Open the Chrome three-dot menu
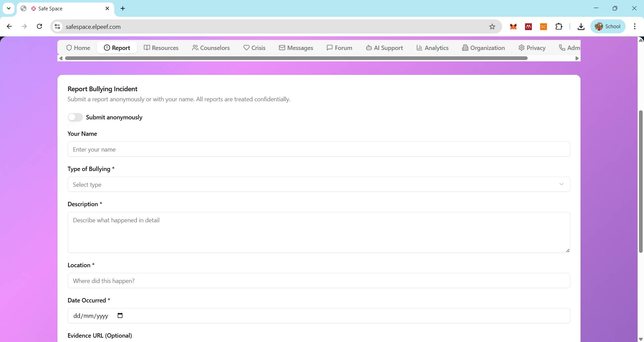 pos(635,26)
